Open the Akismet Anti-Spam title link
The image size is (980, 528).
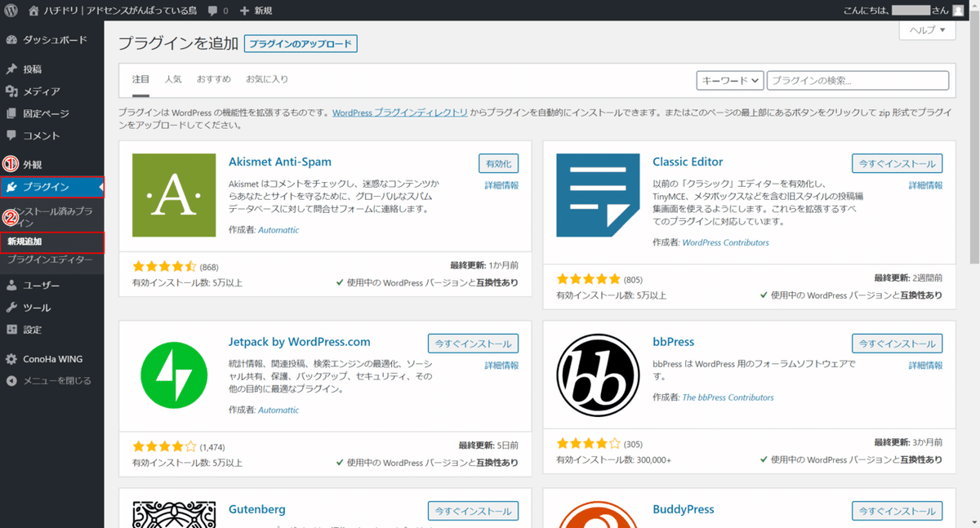click(280, 162)
